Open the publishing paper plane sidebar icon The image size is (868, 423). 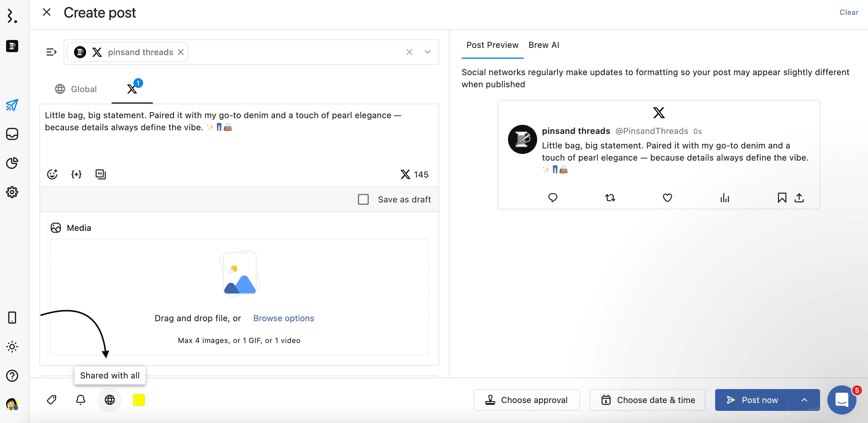tap(12, 105)
